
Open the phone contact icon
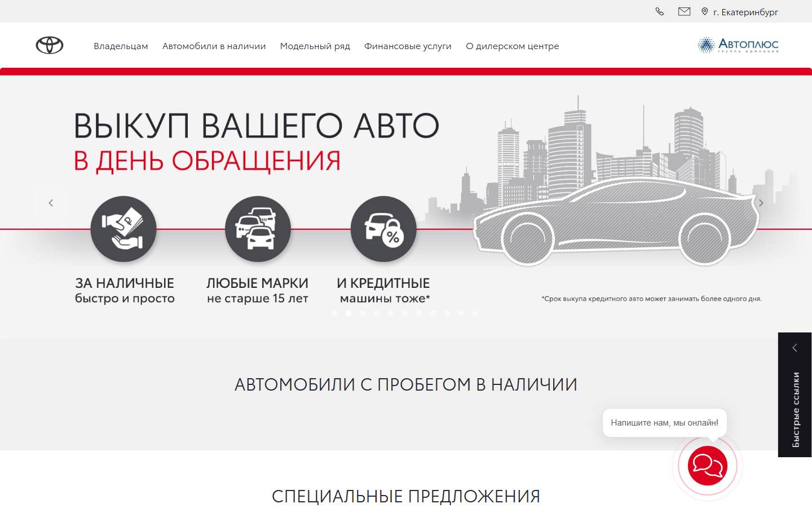click(660, 11)
